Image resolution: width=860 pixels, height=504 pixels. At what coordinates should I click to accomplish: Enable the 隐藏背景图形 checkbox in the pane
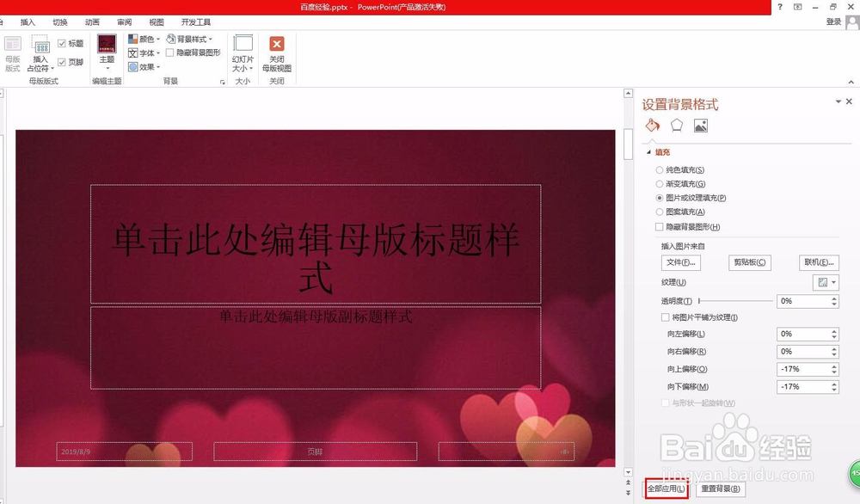tap(659, 226)
